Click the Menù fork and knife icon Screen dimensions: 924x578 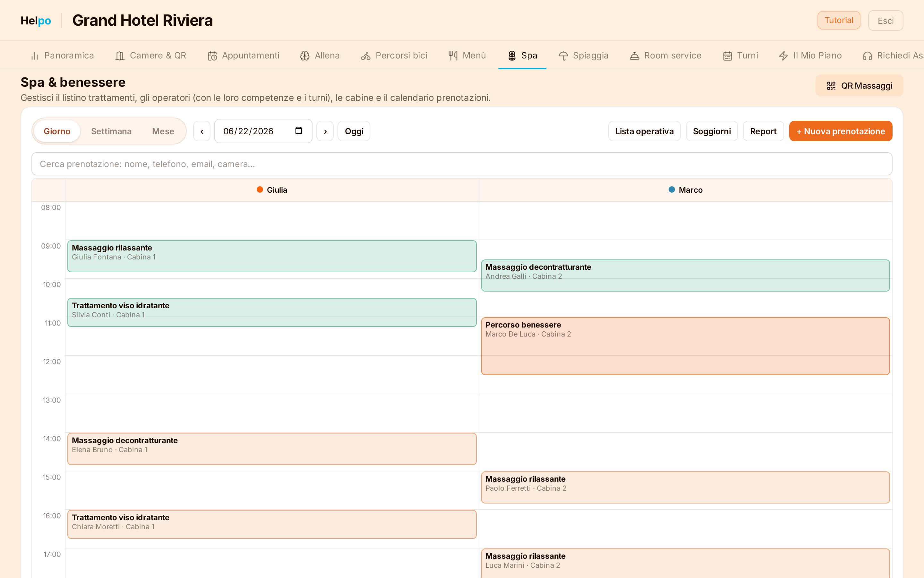tap(453, 56)
